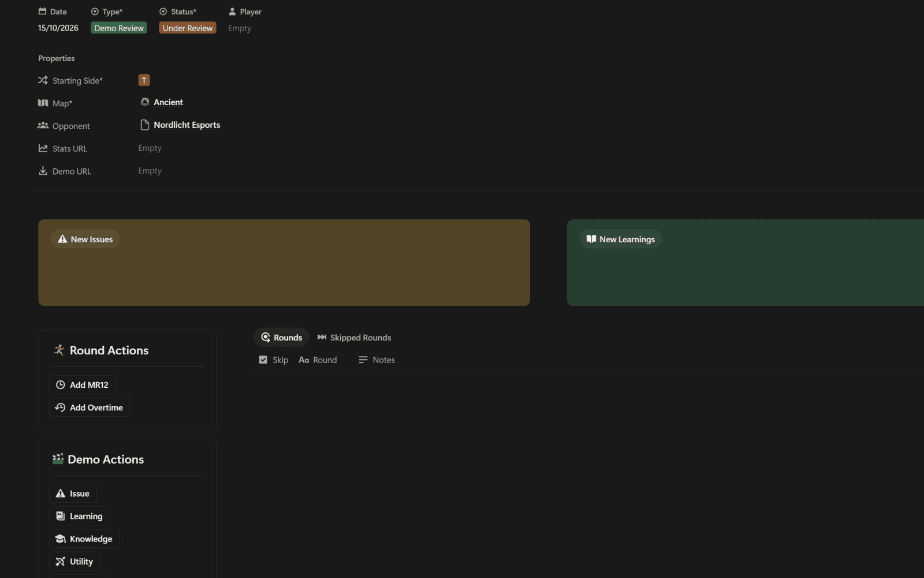
Task: Click the Demo Actions clapperboard icon
Action: coord(58,459)
